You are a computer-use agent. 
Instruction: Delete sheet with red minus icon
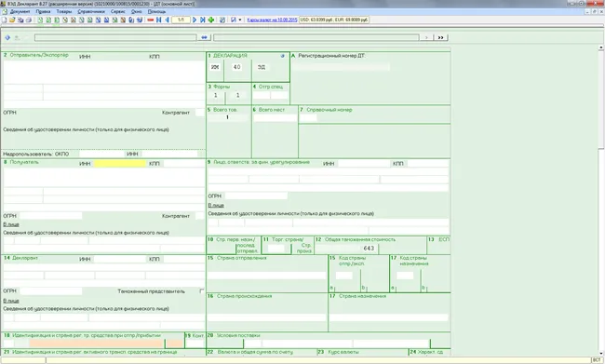click(151, 20)
